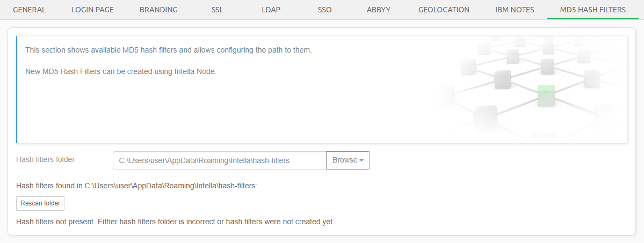644x243 pixels.
Task: Click the hash filters folder path field
Action: coord(219,160)
